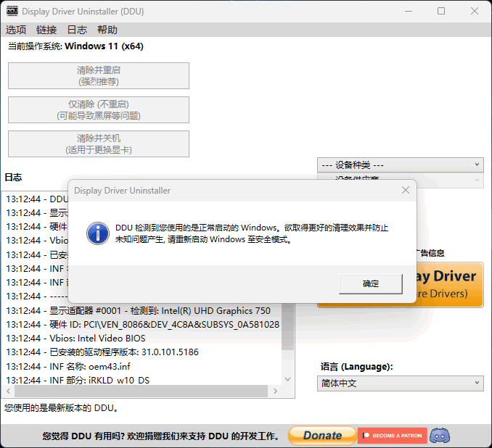Close the Display Driver Uninstaller dialog

tap(406, 190)
